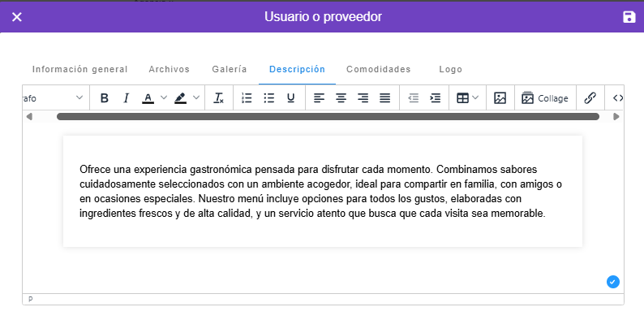Image resolution: width=644 pixels, height=320 pixels.
Task: Click into the description text paragraph
Action: pyautogui.click(x=320, y=192)
